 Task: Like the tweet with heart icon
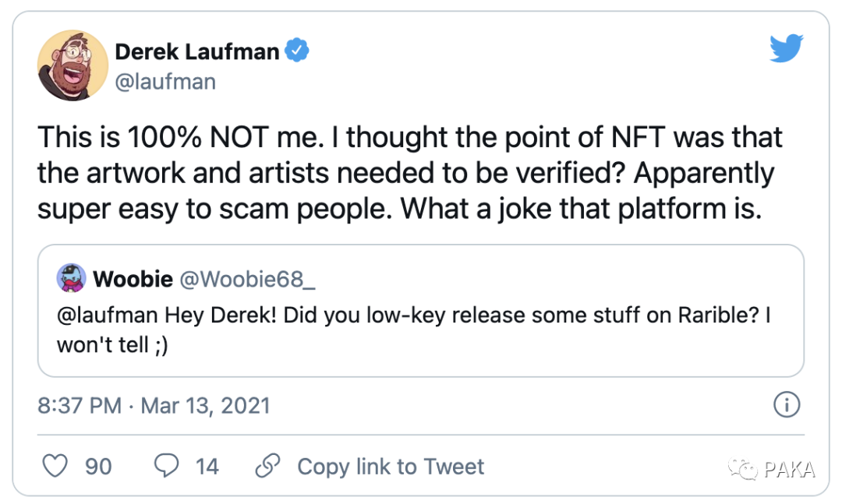click(x=55, y=467)
